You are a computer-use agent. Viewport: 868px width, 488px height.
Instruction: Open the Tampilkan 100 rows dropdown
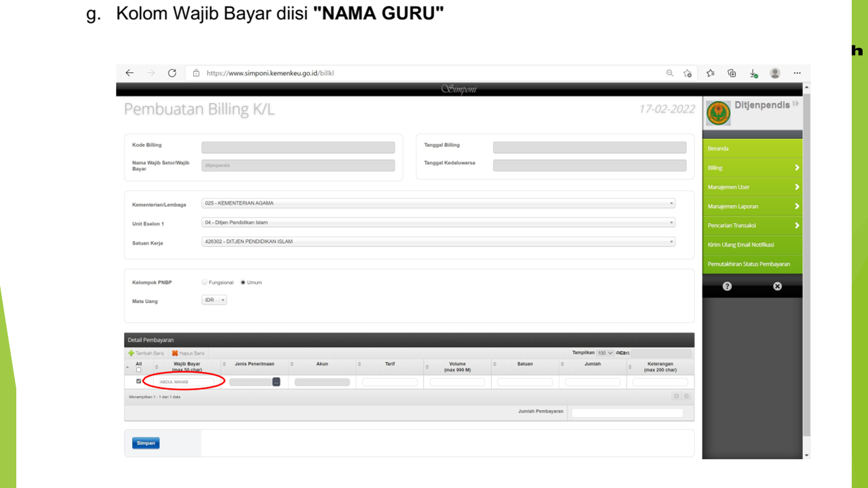coord(605,353)
